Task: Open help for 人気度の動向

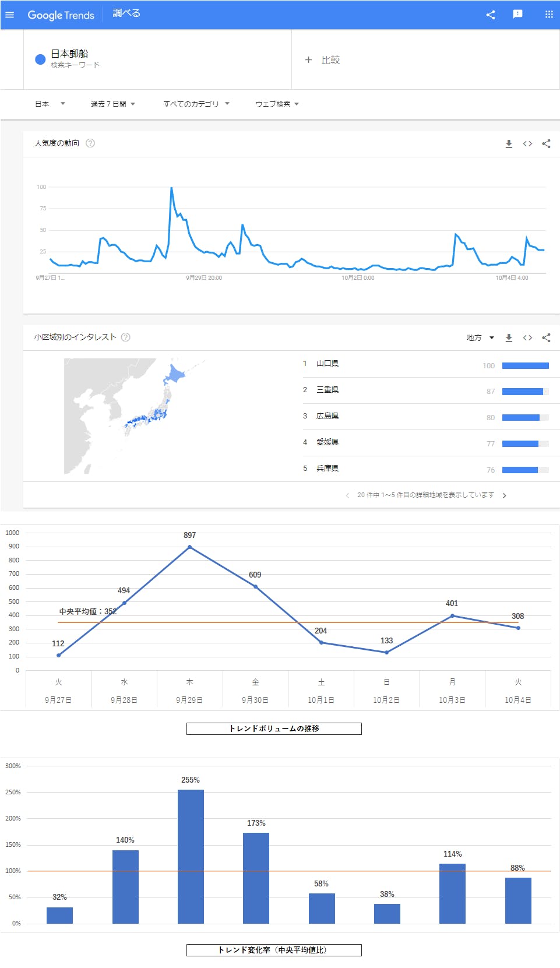Action: pos(90,143)
